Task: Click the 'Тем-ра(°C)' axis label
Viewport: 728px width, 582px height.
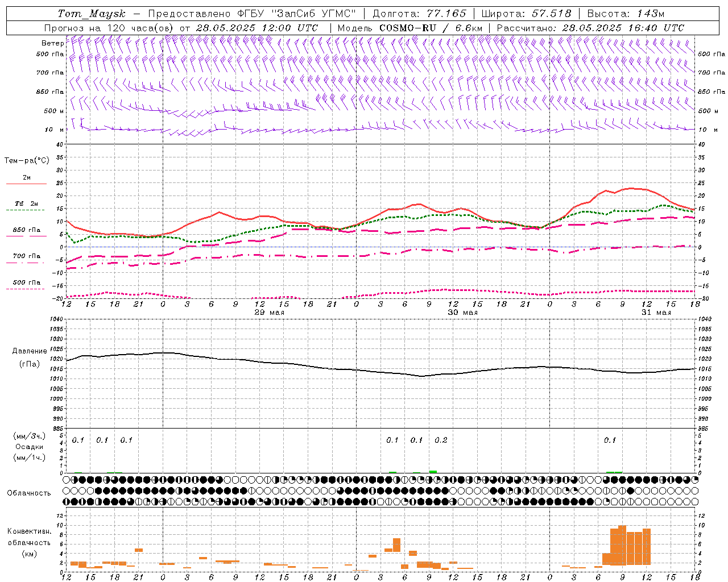Action: [x=27, y=161]
